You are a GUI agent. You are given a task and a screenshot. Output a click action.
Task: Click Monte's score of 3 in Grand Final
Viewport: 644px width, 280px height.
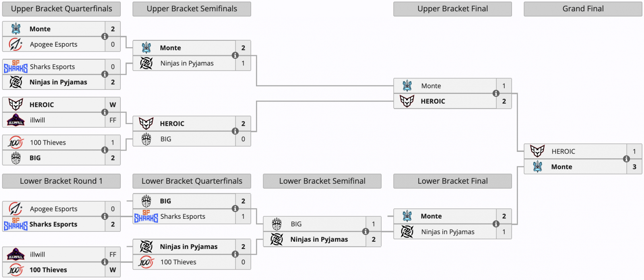(634, 167)
